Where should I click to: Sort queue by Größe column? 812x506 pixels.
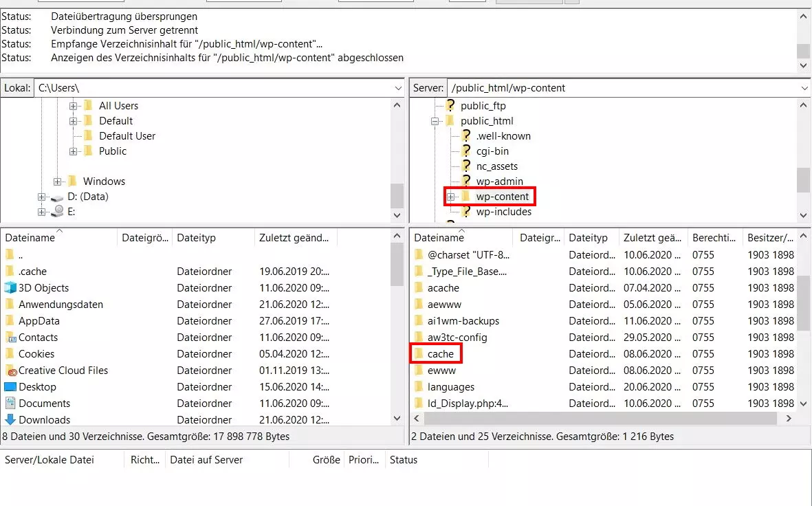click(x=316, y=460)
